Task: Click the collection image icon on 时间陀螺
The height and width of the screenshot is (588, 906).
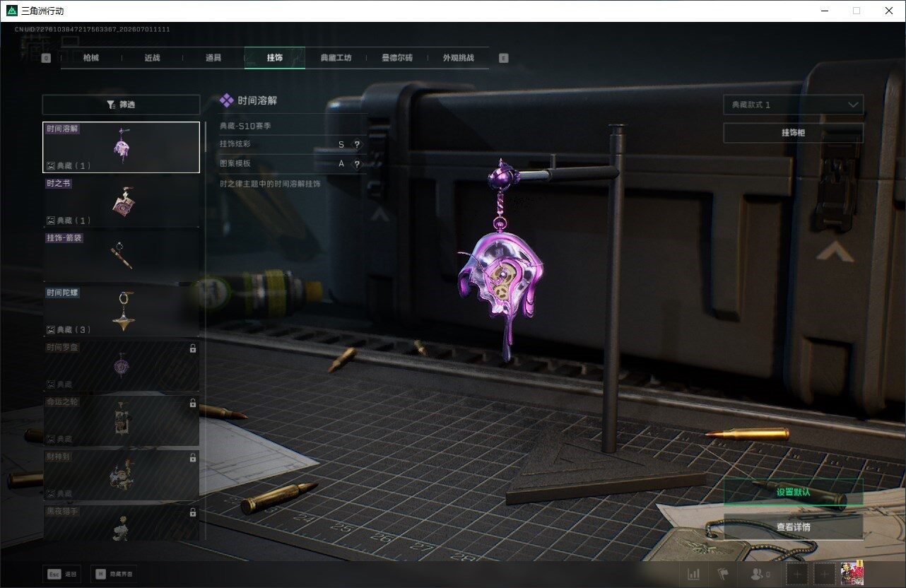Action: [x=51, y=330]
